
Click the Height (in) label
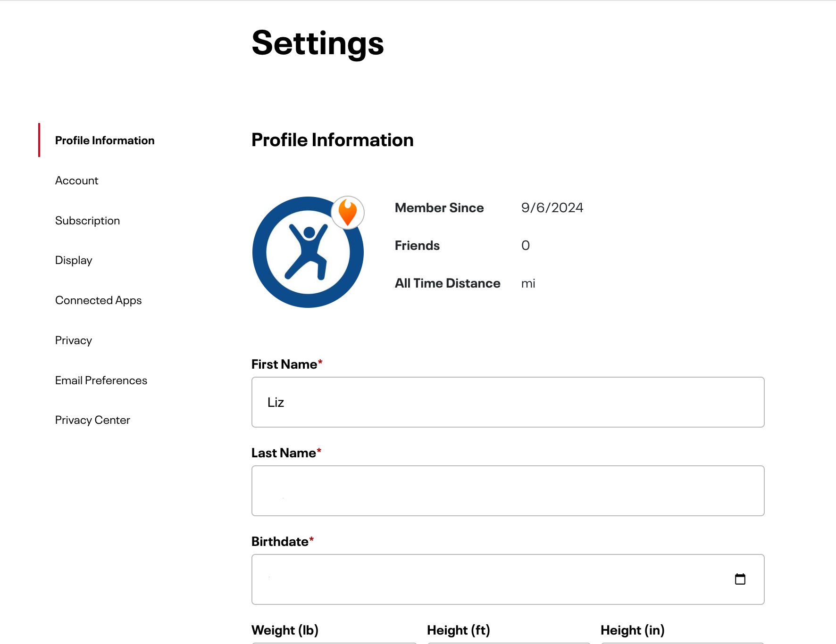tap(632, 630)
